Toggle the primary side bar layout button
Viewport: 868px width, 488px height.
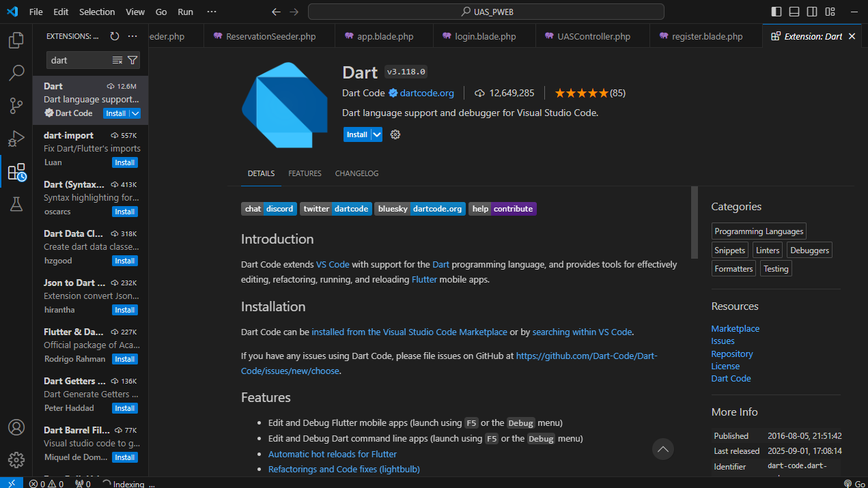point(776,12)
